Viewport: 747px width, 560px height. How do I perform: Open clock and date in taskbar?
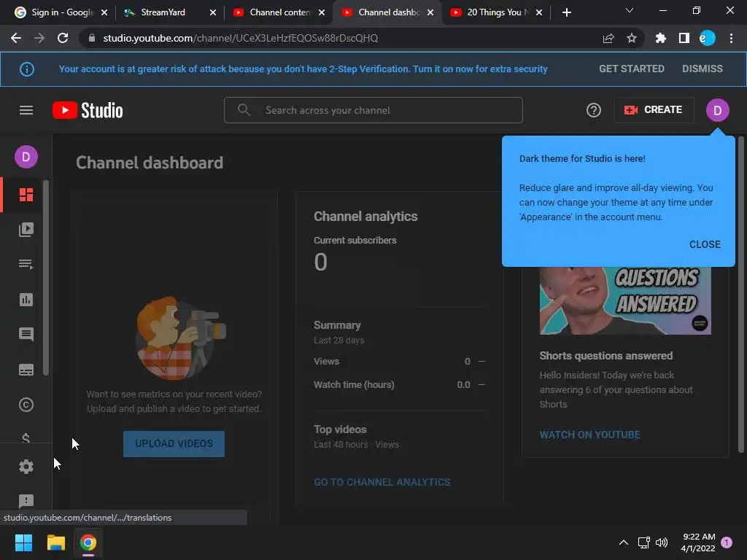point(698,542)
